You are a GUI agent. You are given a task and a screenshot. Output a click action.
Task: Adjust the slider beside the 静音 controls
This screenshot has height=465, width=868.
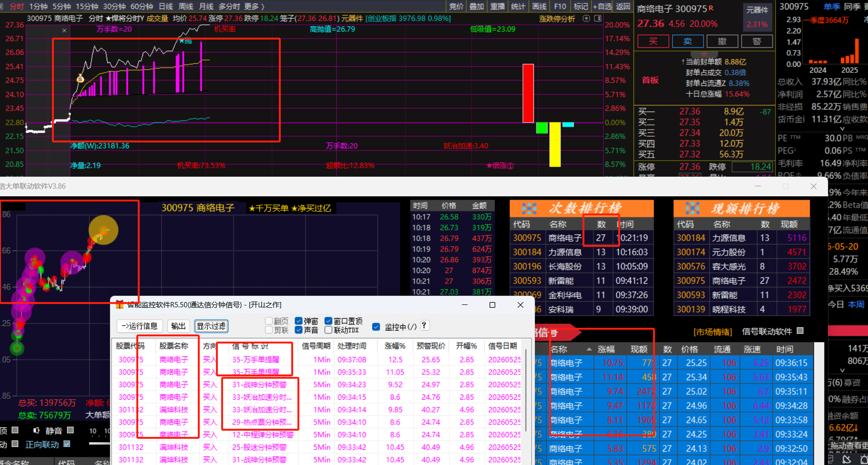[100, 444]
